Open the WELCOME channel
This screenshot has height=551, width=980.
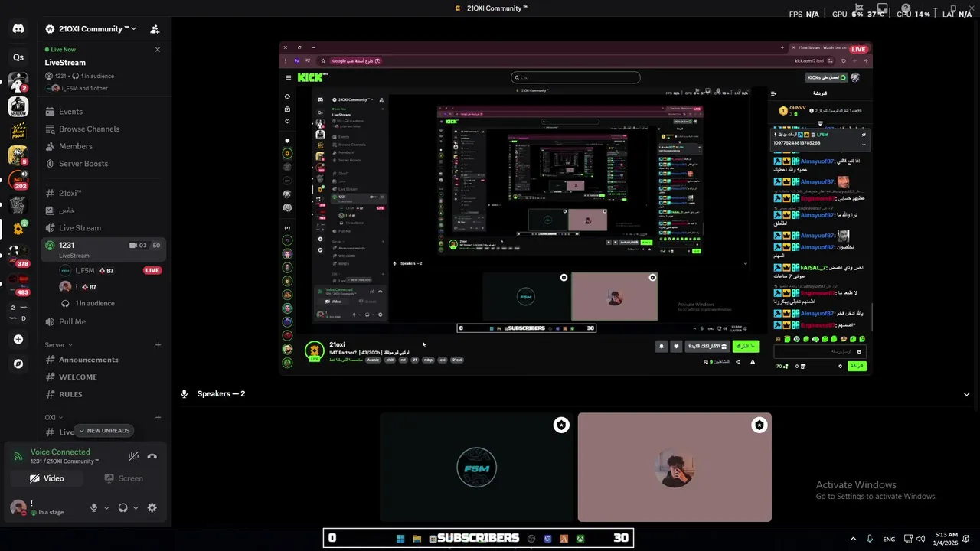[x=103, y=377]
